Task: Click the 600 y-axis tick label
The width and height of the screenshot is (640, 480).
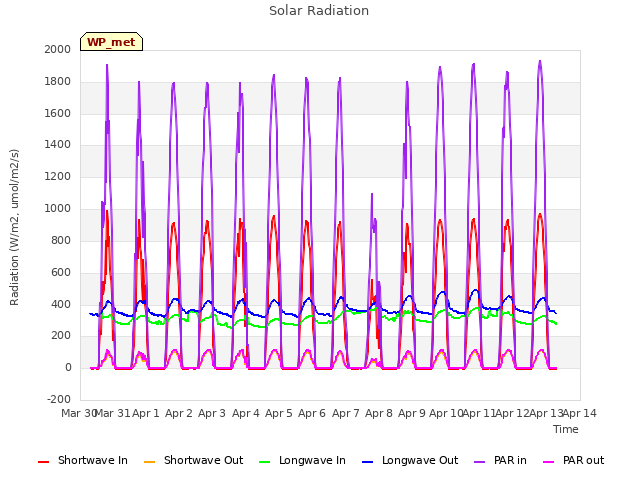Action: (61, 273)
